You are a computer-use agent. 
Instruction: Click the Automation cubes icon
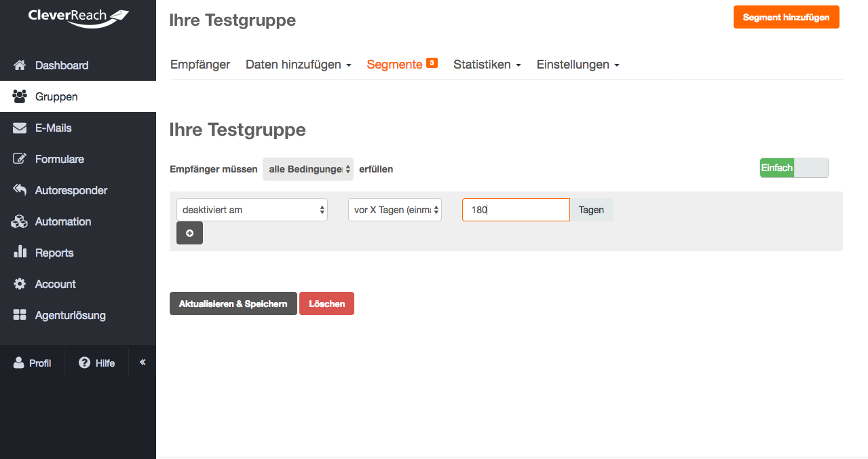20,221
